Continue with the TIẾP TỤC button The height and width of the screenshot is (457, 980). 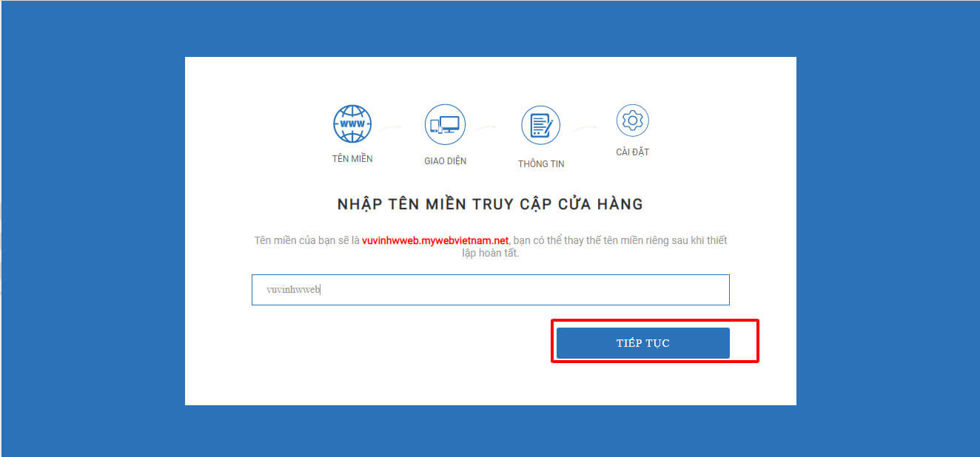coord(643,343)
